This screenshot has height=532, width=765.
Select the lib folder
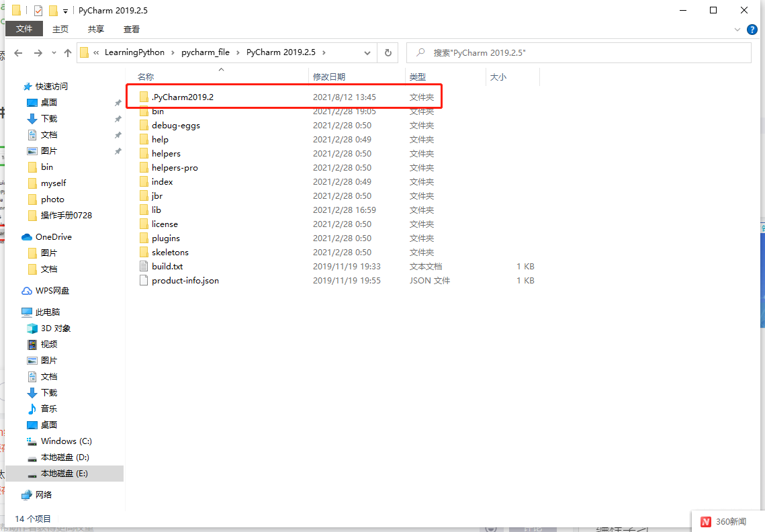156,210
